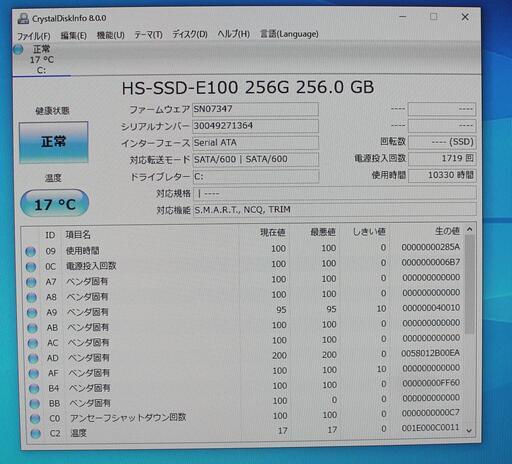Screen dimensions: 512x464
Task: Click the HS-SSD-E100 256G model title
Action: 248,88
